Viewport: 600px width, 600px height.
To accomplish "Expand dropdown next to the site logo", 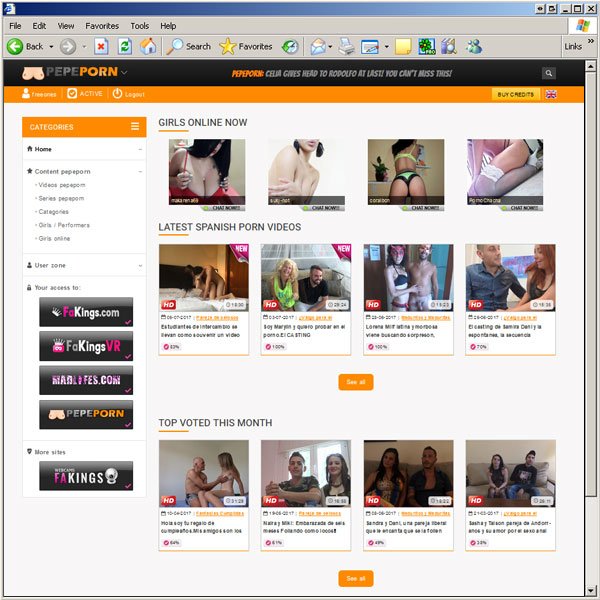I will pos(124,73).
